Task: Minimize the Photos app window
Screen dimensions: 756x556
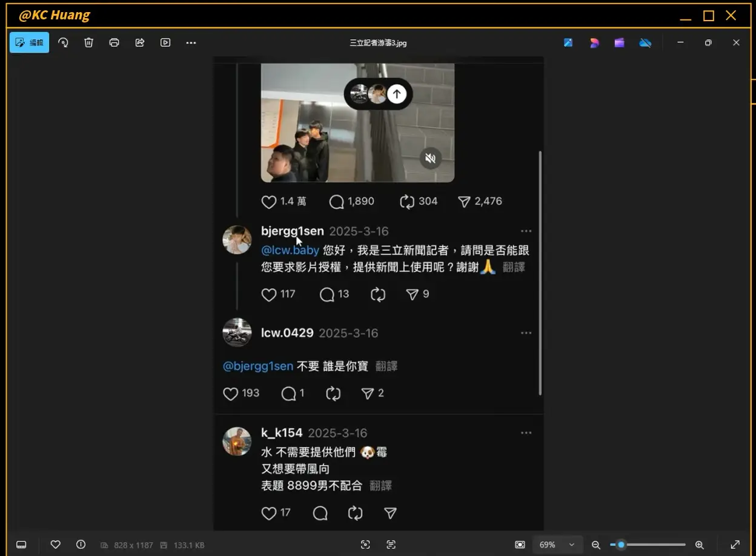Action: coord(680,42)
